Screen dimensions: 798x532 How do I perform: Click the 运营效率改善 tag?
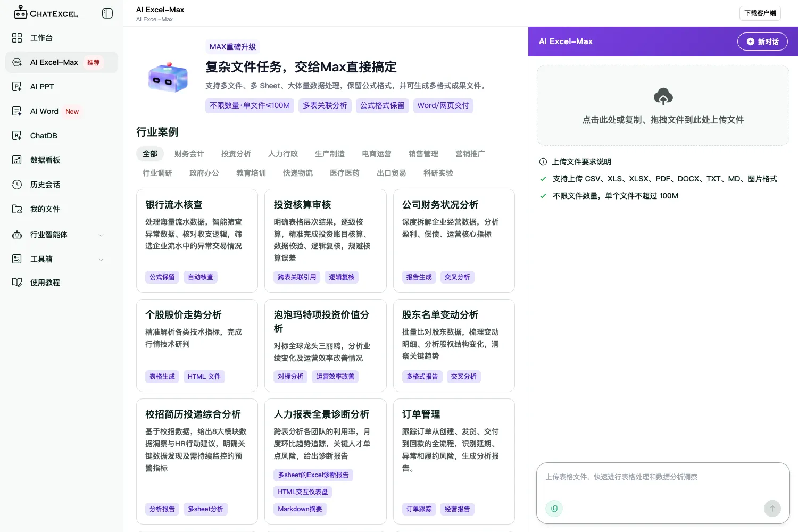[x=335, y=377]
